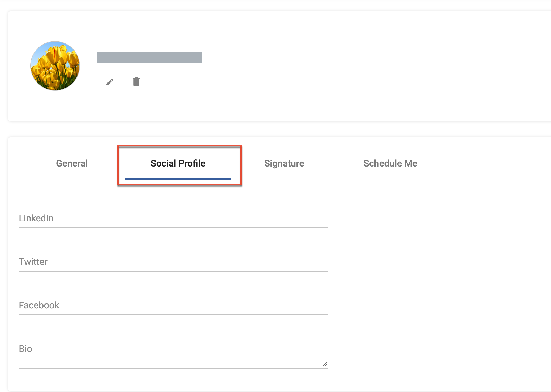Click the trash icon to delete profile photo
This screenshot has width=551, height=392.
[x=136, y=82]
